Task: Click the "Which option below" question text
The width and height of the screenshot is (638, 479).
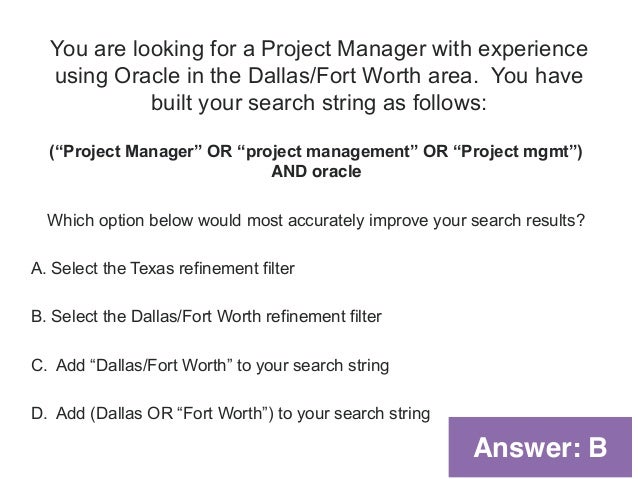Action: 316,221
